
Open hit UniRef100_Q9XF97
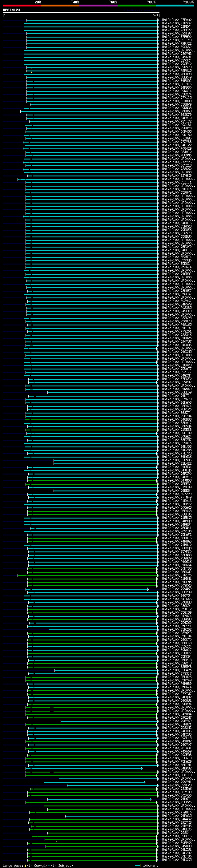(x=176, y=33)
